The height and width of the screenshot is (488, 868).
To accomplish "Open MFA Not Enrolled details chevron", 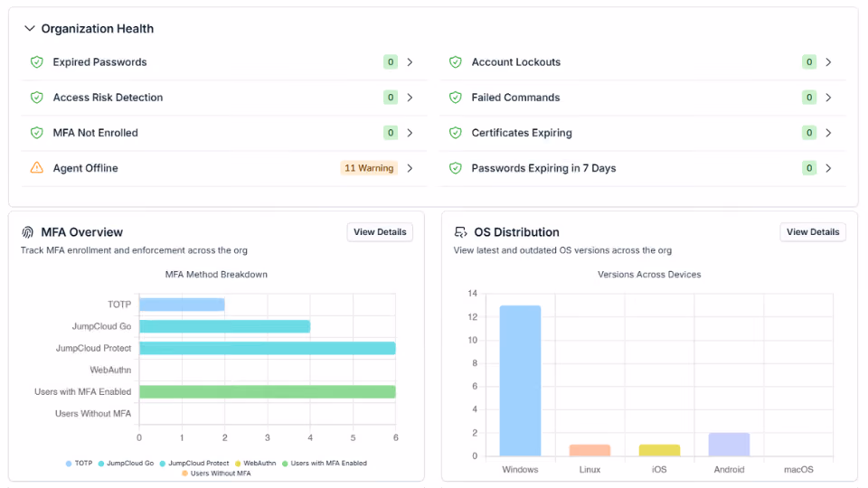I will click(x=410, y=133).
